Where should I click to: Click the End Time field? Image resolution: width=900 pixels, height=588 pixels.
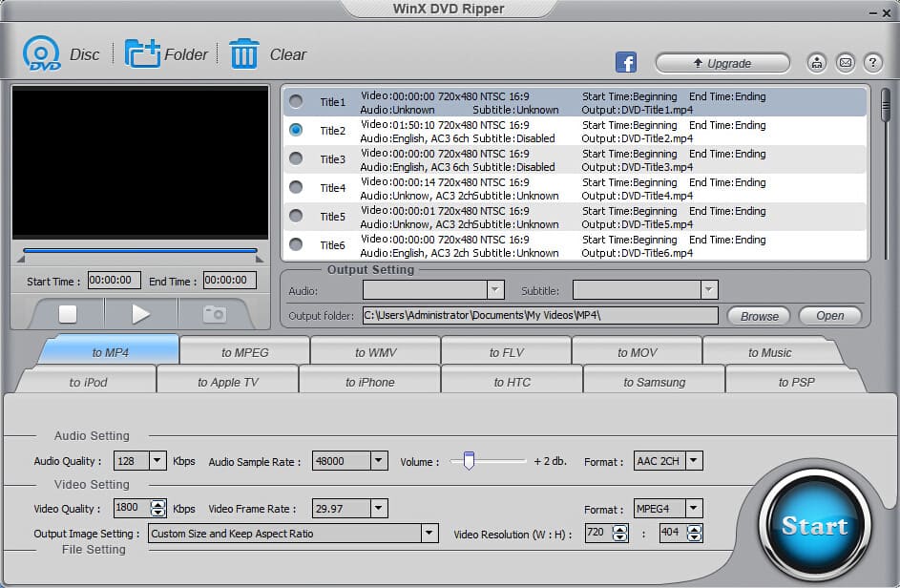pyautogui.click(x=230, y=281)
